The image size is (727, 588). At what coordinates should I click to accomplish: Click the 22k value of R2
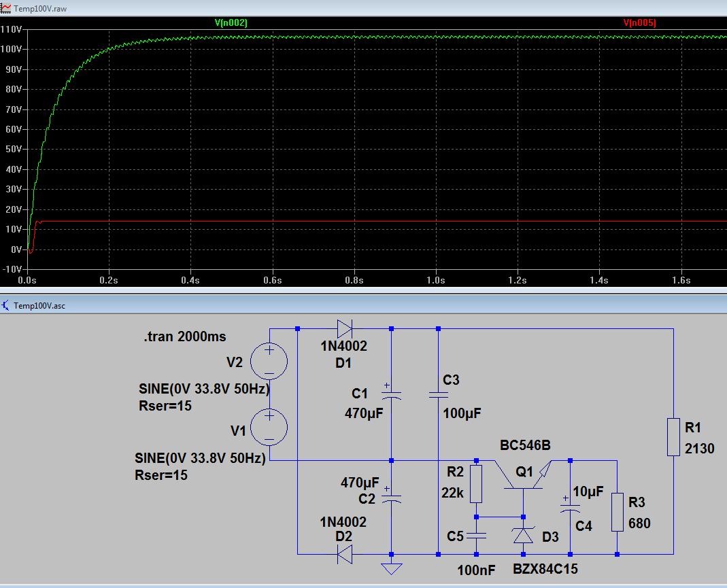[452, 493]
